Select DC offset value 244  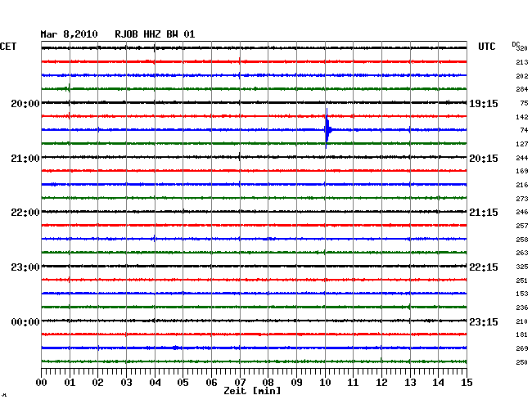click(522, 158)
